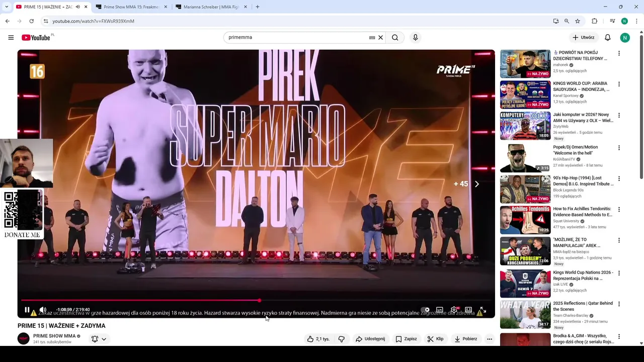Close the Prime Show MMA 15 tab

(166, 7)
